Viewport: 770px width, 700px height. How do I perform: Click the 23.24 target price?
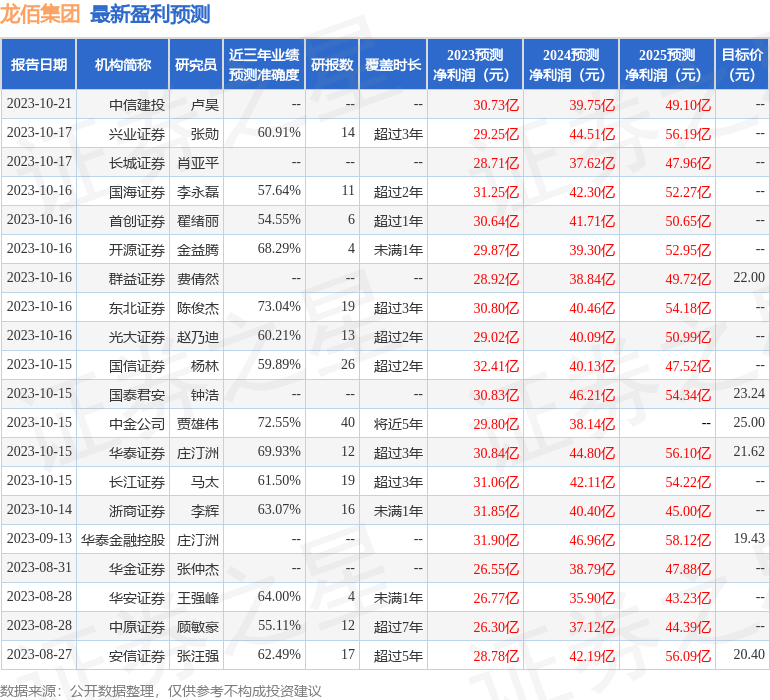tap(749, 393)
